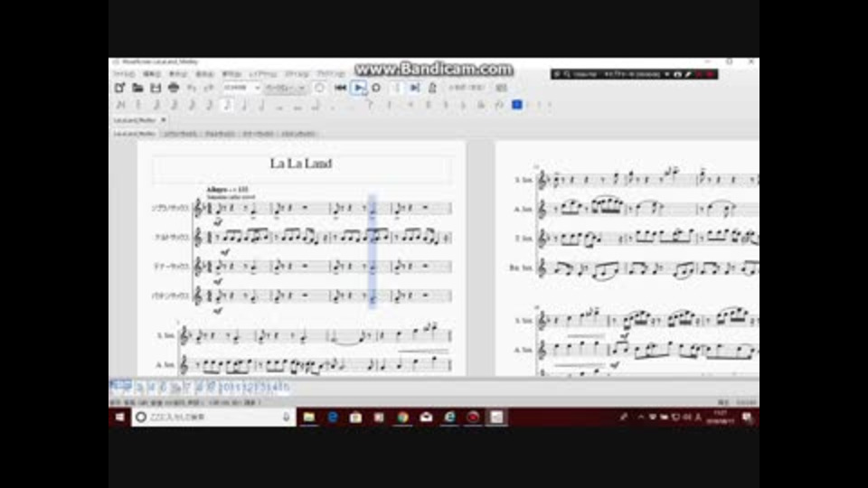Redo the last undone action

point(208,88)
